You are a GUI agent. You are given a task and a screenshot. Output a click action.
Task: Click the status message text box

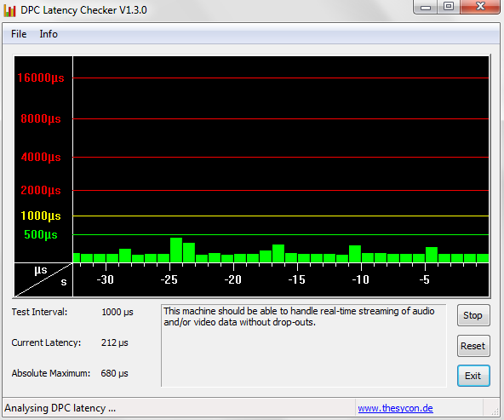(x=303, y=345)
